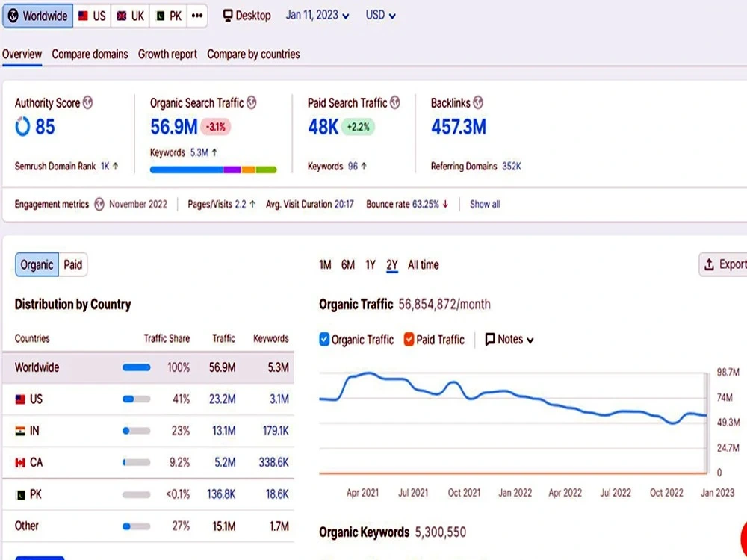The height and width of the screenshot is (560, 747).
Task: Click the Engagement metrics globe icon
Action: 99,205
